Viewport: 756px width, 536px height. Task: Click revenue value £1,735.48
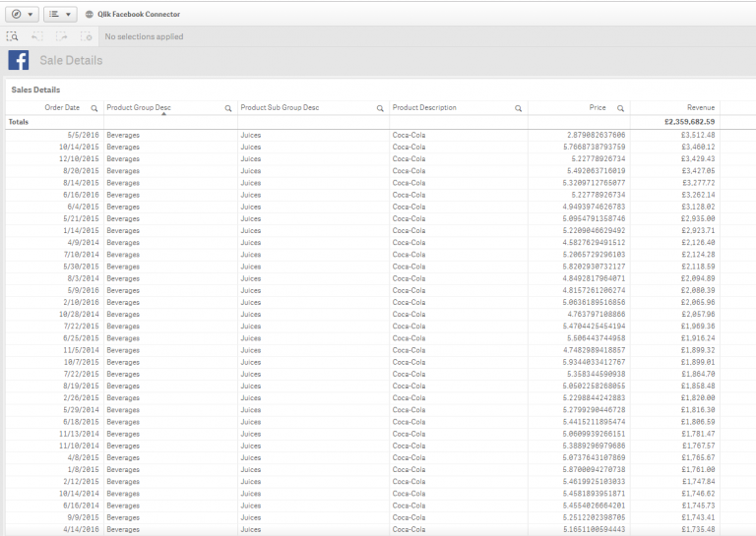click(698, 529)
